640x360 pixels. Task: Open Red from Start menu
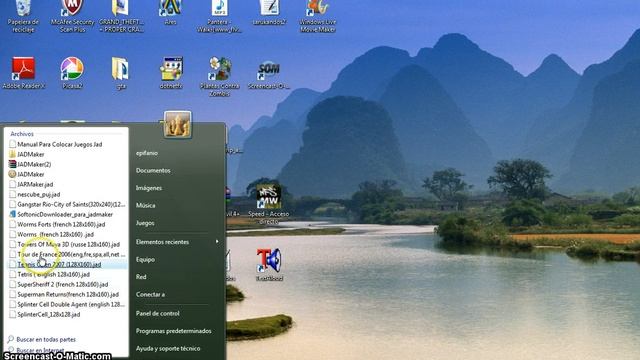[141, 277]
